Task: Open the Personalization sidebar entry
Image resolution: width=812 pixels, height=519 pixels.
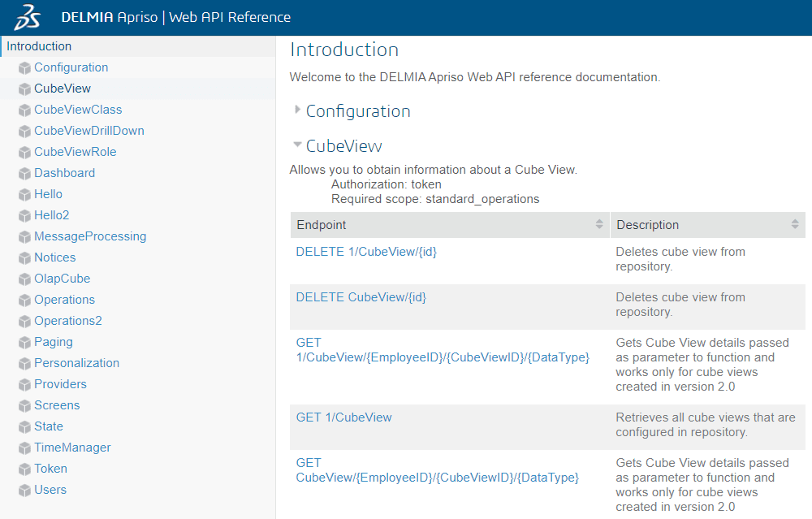Action: (76, 363)
